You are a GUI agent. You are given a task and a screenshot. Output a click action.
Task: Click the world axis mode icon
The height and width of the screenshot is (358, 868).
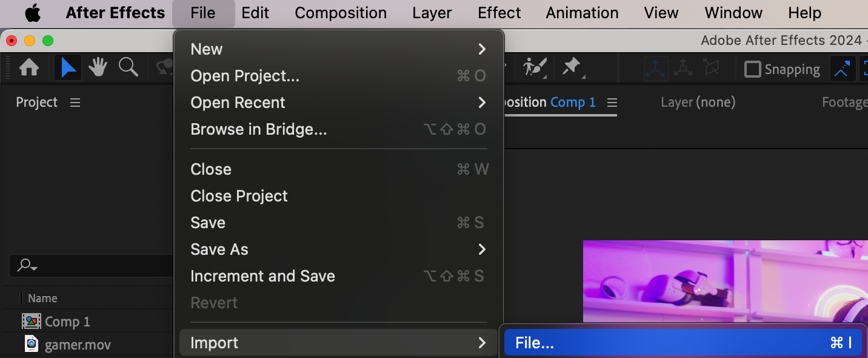tap(683, 69)
